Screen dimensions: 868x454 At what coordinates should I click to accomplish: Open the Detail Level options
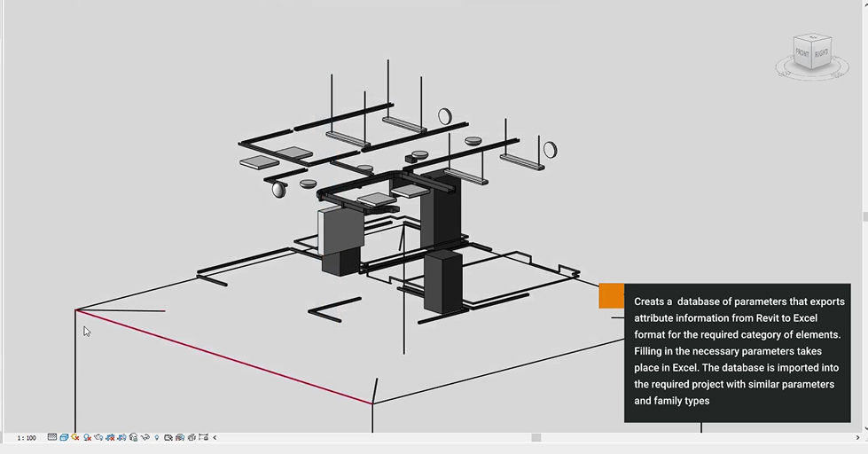pos(52,437)
